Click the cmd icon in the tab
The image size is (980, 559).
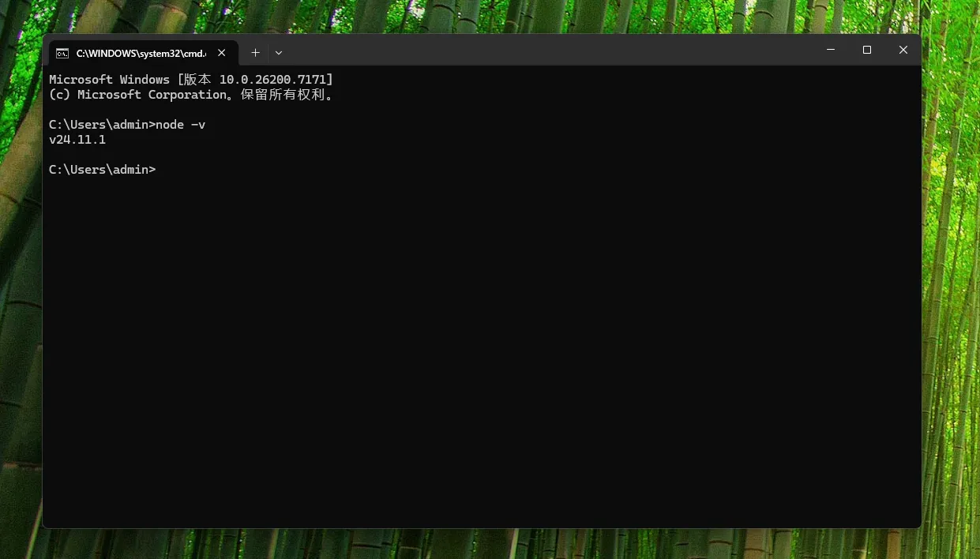[62, 53]
